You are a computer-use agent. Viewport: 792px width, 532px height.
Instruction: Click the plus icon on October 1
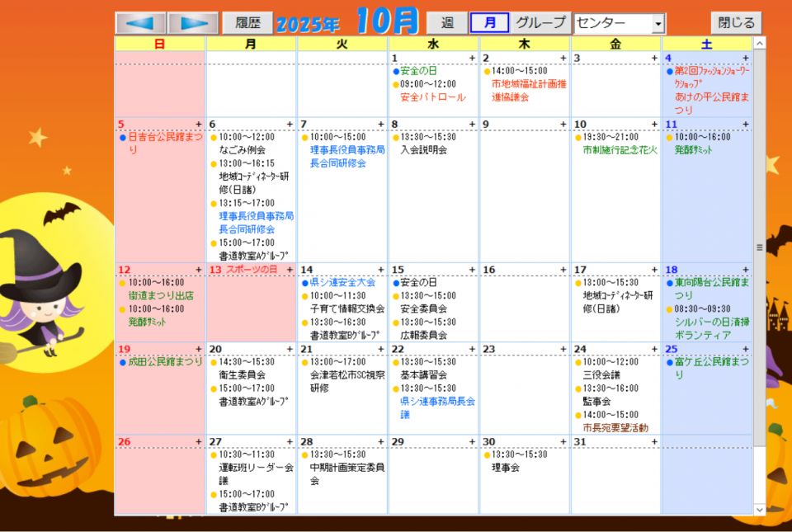tap(472, 59)
